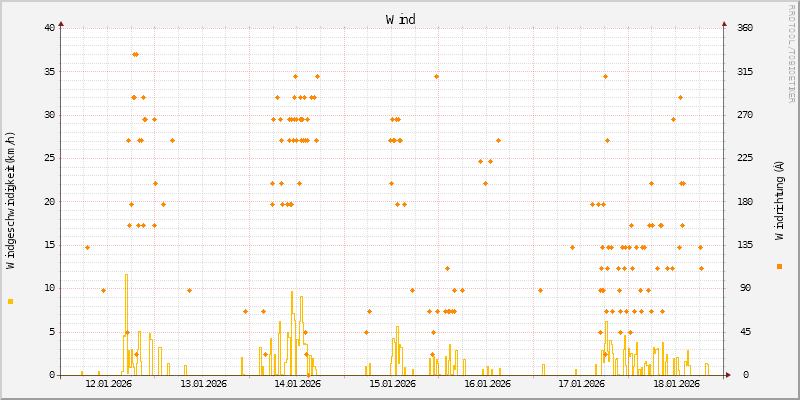Select the Windrichtung axis label
Image resolution: width=800 pixels, height=400 pixels.
[779, 200]
